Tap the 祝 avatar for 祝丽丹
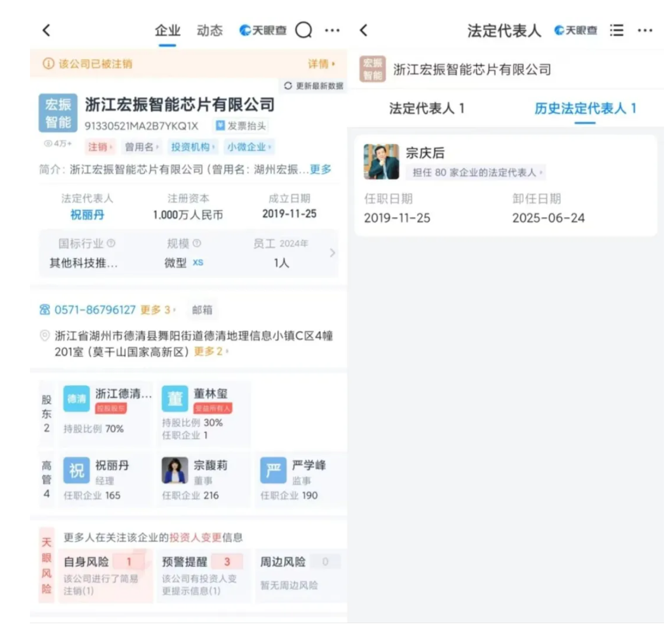This screenshot has height=628, width=672. pyautogui.click(x=76, y=470)
